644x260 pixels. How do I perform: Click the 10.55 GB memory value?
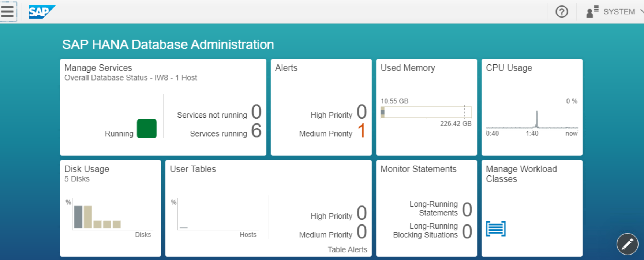coord(394,101)
